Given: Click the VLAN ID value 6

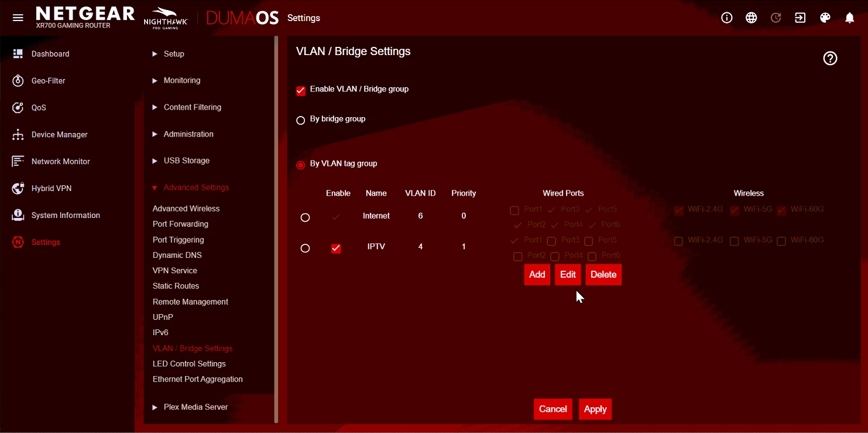Looking at the screenshot, I should click(x=420, y=216).
